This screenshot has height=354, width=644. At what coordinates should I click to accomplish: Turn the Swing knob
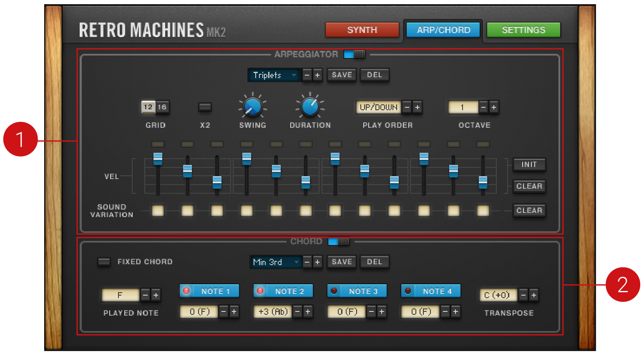pos(252,107)
